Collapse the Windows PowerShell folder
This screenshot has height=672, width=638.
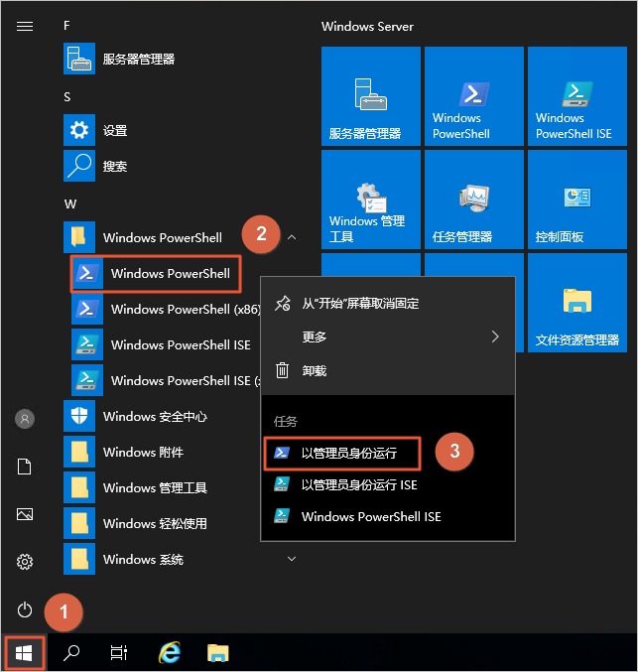tap(292, 237)
